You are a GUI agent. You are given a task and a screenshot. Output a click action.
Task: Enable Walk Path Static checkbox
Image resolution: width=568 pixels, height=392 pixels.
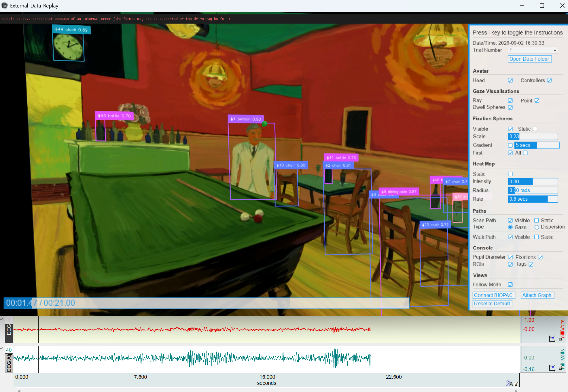537,237
